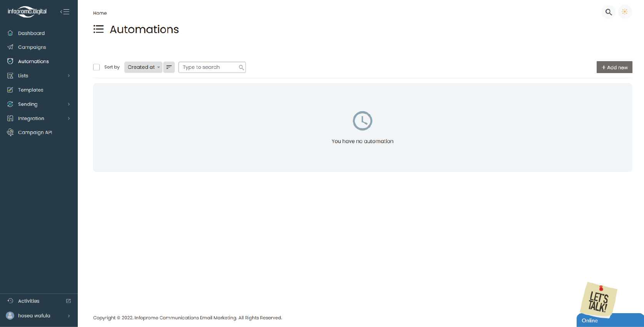Focus the Type to search field

point(212,67)
